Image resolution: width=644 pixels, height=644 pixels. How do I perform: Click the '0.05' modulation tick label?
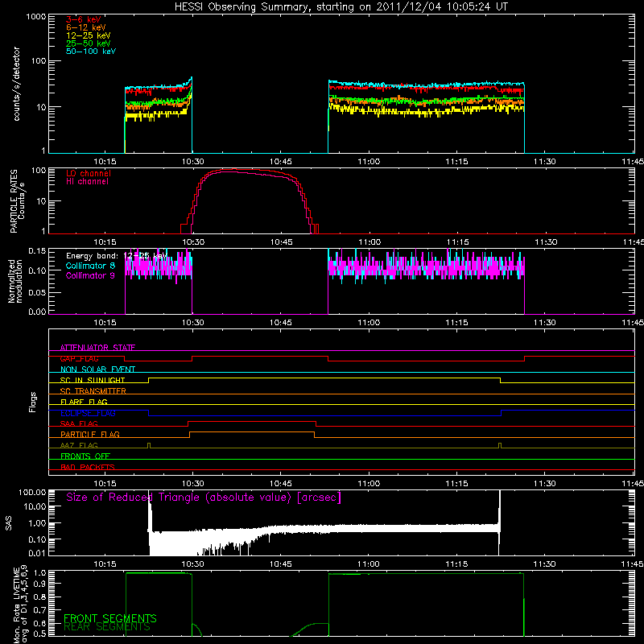[37, 292]
